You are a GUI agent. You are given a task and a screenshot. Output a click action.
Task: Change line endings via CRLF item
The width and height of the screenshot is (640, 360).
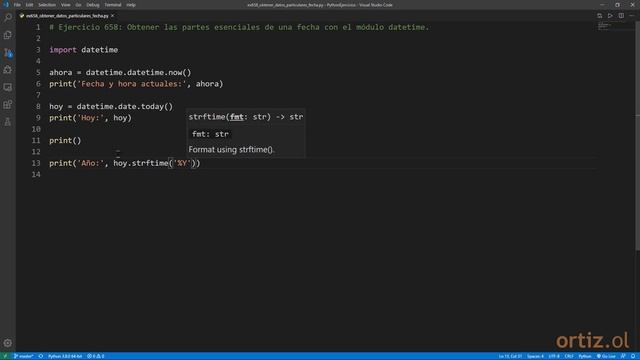569,356
